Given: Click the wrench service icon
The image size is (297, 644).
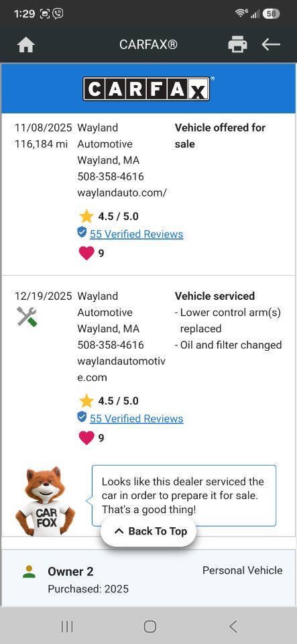Looking at the screenshot, I should pyautogui.click(x=27, y=317).
